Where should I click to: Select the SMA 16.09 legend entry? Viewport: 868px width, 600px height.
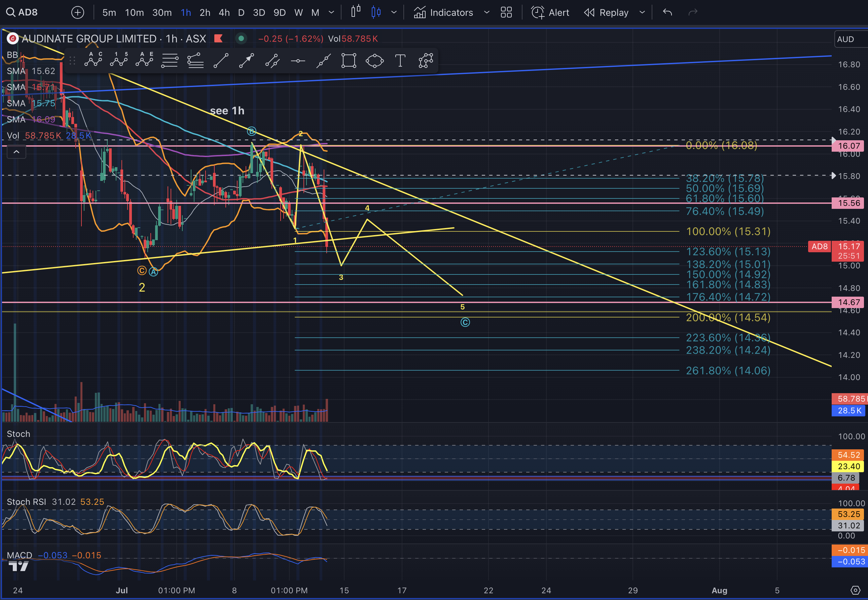[x=31, y=119]
